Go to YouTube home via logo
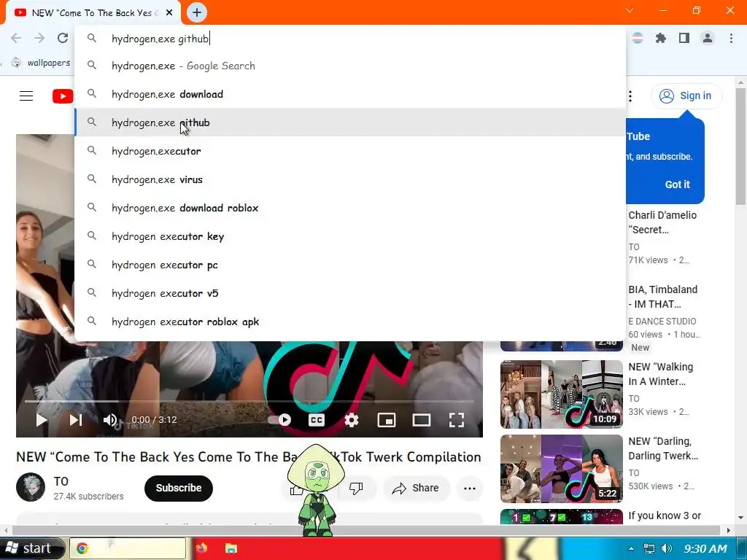 63,96
